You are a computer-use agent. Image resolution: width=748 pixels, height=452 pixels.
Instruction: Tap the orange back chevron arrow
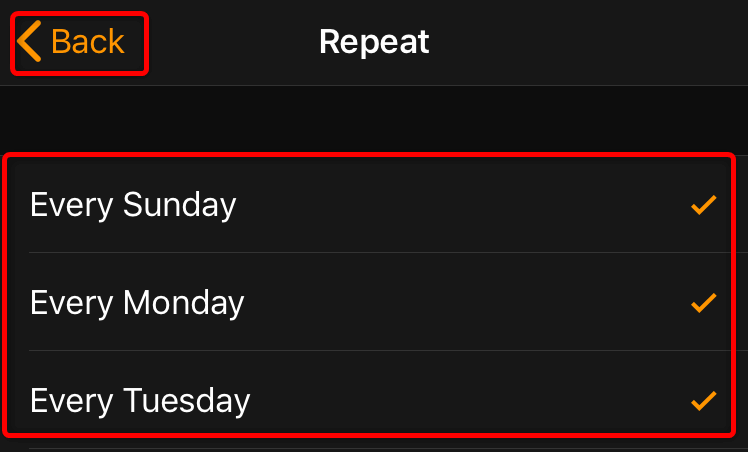point(29,41)
